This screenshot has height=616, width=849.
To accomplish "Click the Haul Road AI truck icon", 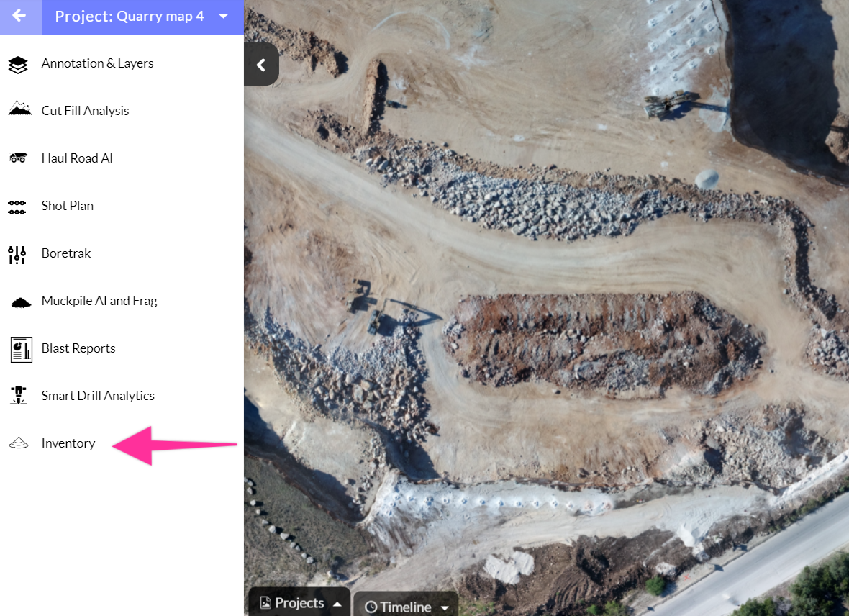I will pos(19,158).
